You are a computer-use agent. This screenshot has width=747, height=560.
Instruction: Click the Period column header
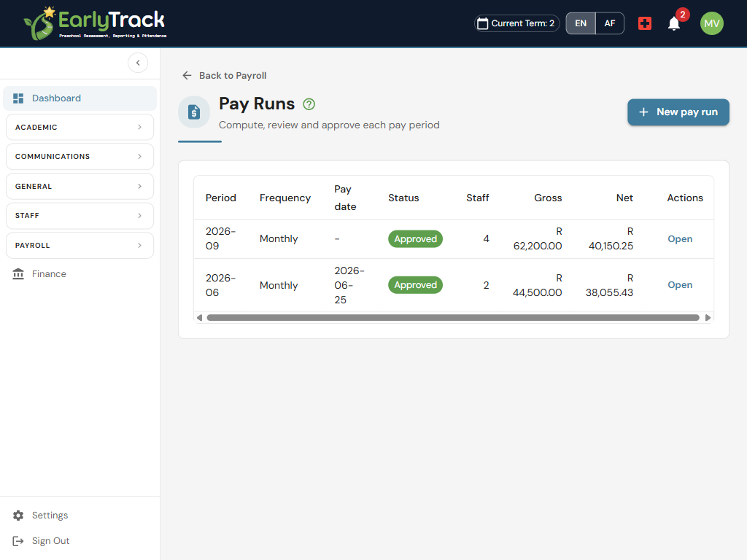pyautogui.click(x=220, y=198)
